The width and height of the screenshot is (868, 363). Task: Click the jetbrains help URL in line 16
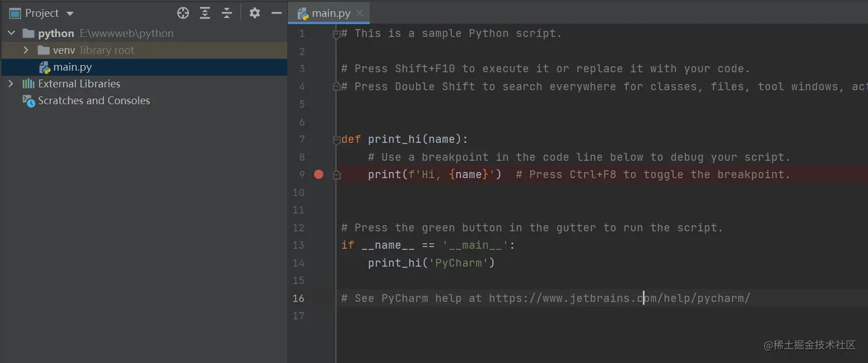(619, 298)
